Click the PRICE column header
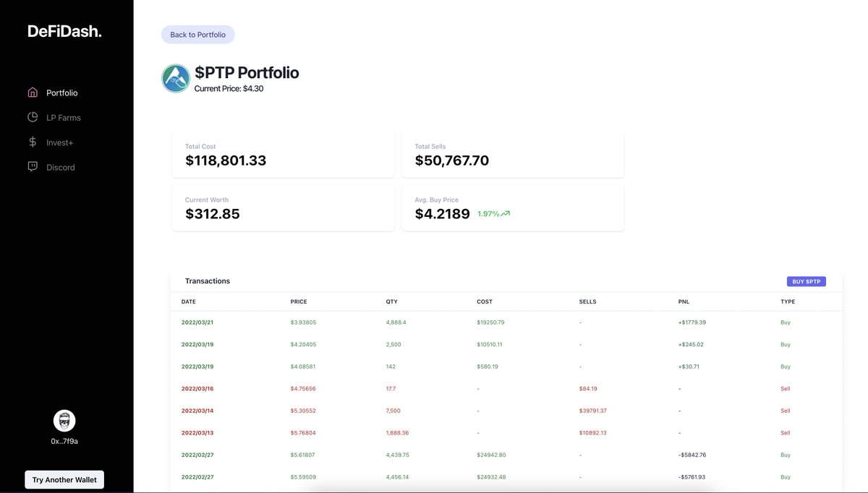The image size is (868, 493). [299, 301]
